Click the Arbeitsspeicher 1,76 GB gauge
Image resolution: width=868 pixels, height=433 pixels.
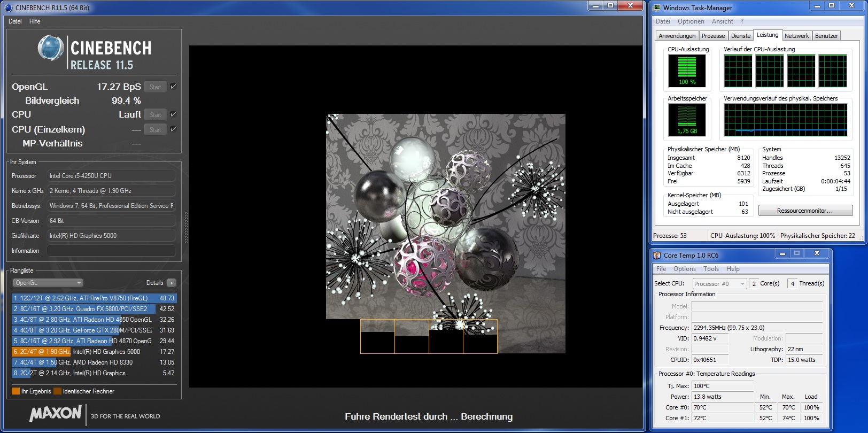(x=687, y=120)
